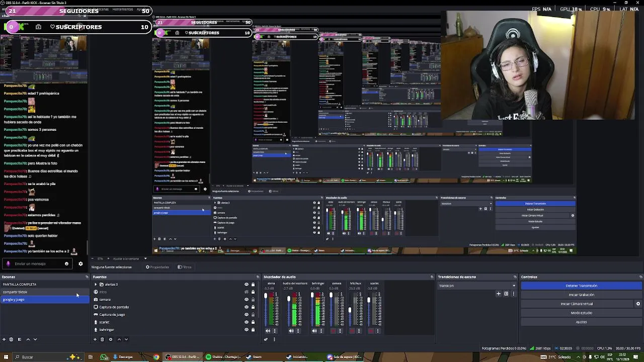The image size is (644, 362).
Task: Toggle lock on Captura de juego source
Action: pos(253,315)
